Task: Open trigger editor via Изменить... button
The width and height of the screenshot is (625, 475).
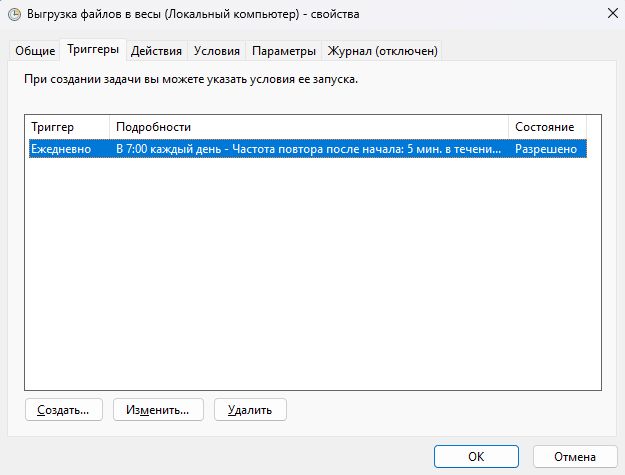Action: pyautogui.click(x=158, y=410)
